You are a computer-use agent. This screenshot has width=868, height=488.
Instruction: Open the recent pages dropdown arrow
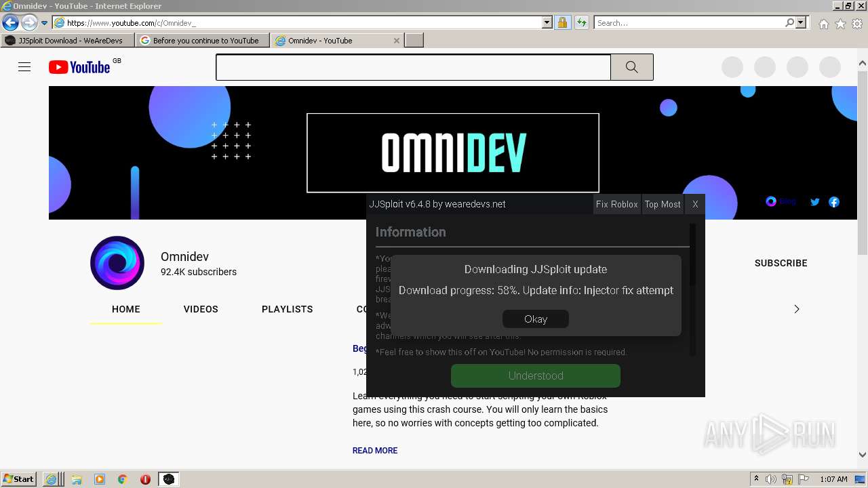coord(44,23)
